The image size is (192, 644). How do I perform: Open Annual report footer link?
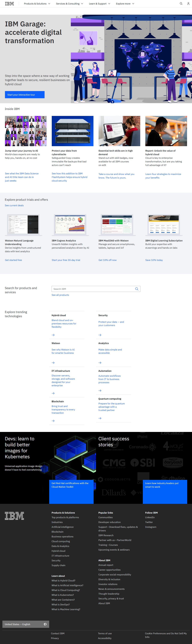106,565
